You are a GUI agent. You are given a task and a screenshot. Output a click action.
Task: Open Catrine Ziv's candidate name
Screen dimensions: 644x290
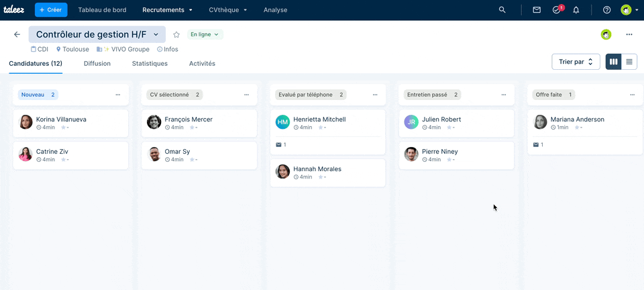click(52, 152)
